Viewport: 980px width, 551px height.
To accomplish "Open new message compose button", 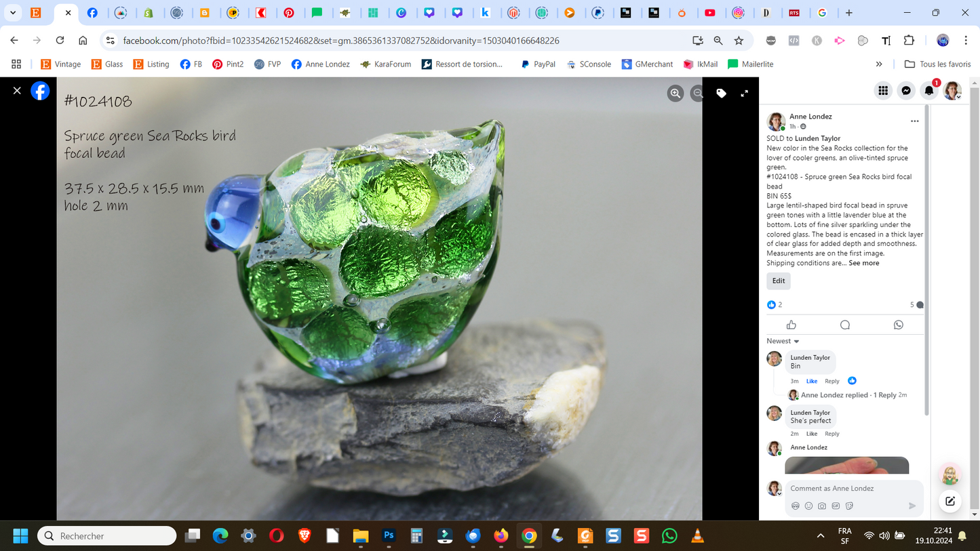I will (x=950, y=502).
